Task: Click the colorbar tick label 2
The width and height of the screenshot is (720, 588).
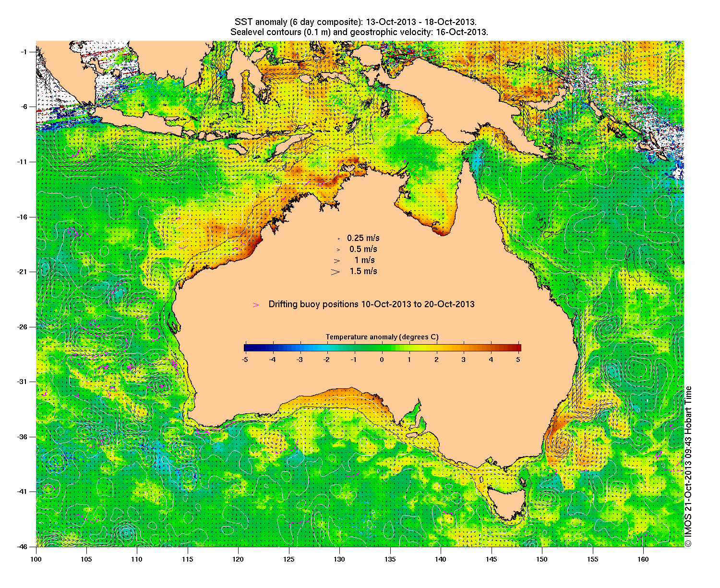Action: coord(437,359)
